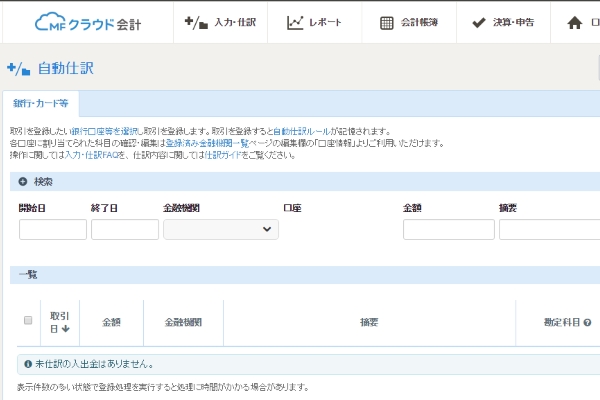Collapse the 検索 section with plus icon
This screenshot has height=400, width=600.
(x=22, y=182)
